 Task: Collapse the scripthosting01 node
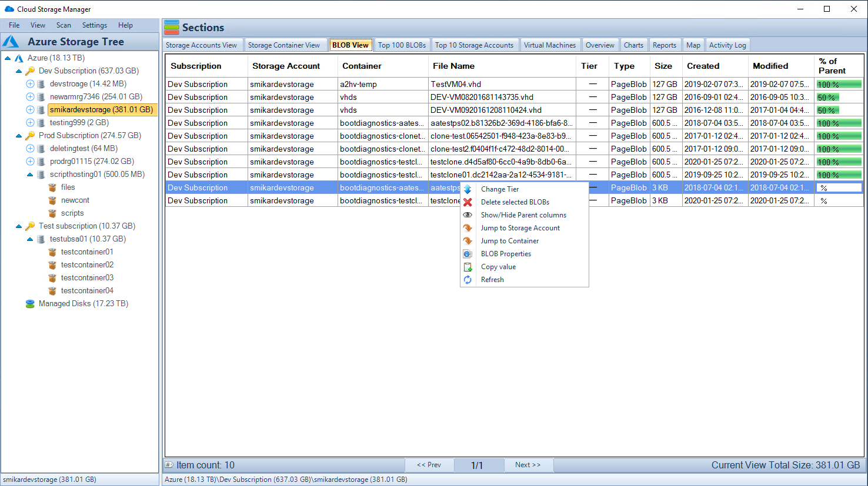pyautogui.click(x=30, y=175)
